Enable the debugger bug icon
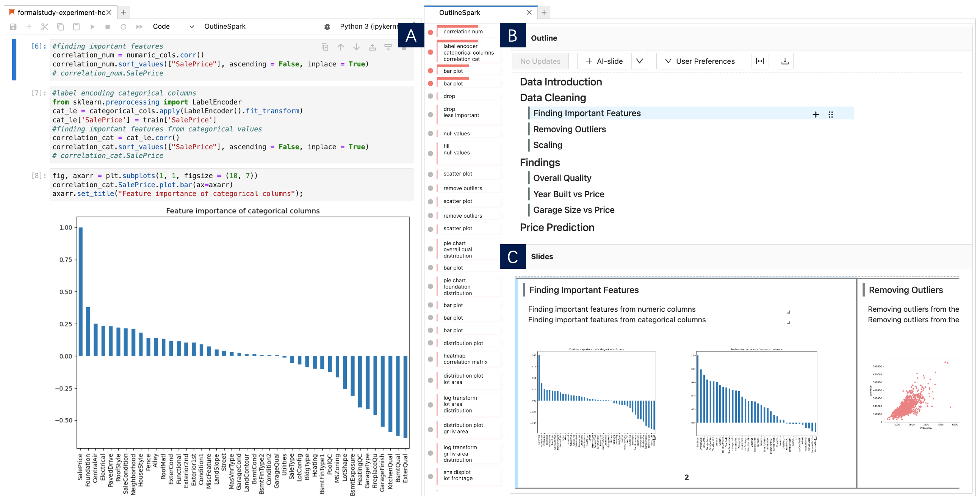The height and width of the screenshot is (502, 980). 327,27
